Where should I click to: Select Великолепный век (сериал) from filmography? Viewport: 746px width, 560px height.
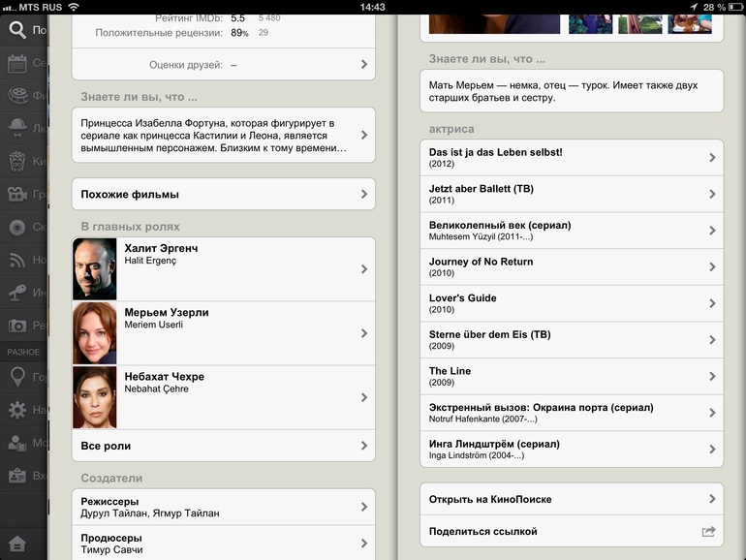pyautogui.click(x=571, y=231)
